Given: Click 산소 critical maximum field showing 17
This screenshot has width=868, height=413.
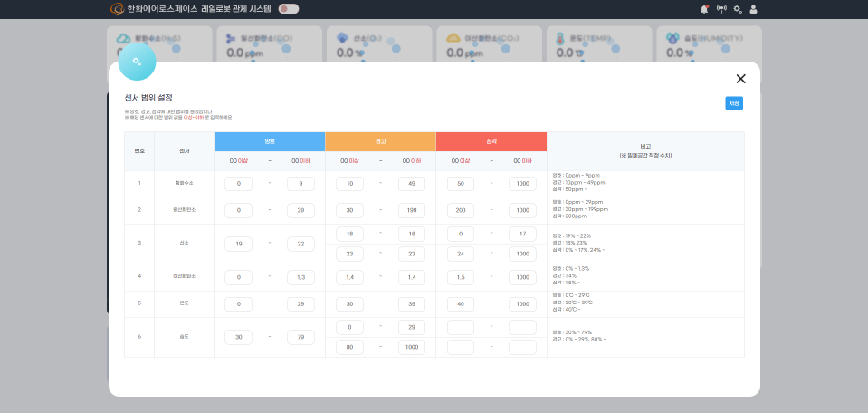Looking at the screenshot, I should 522,235.
